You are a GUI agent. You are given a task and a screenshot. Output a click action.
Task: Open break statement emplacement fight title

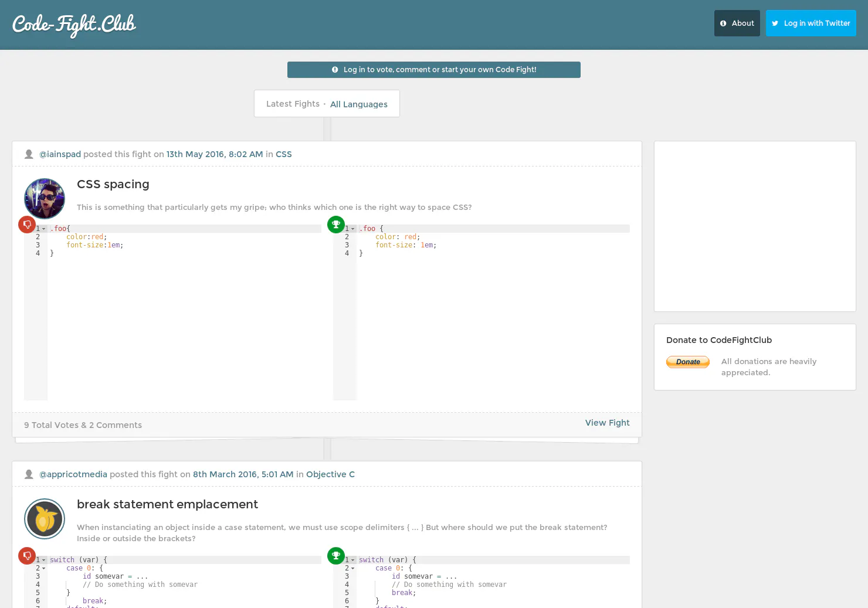coord(167,504)
